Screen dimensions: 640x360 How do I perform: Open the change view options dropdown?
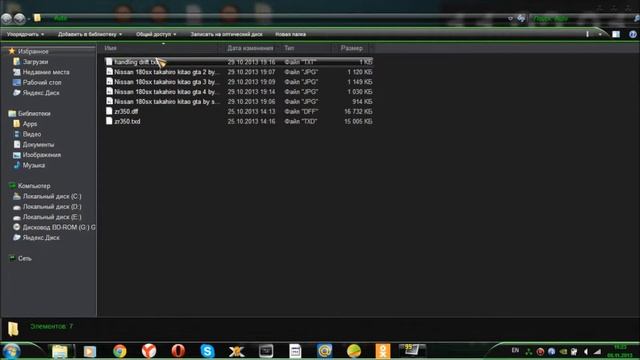pyautogui.click(x=600, y=34)
